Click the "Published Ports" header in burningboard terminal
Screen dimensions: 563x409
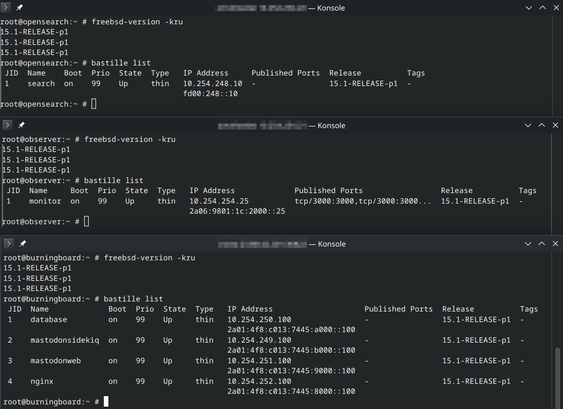(399, 309)
